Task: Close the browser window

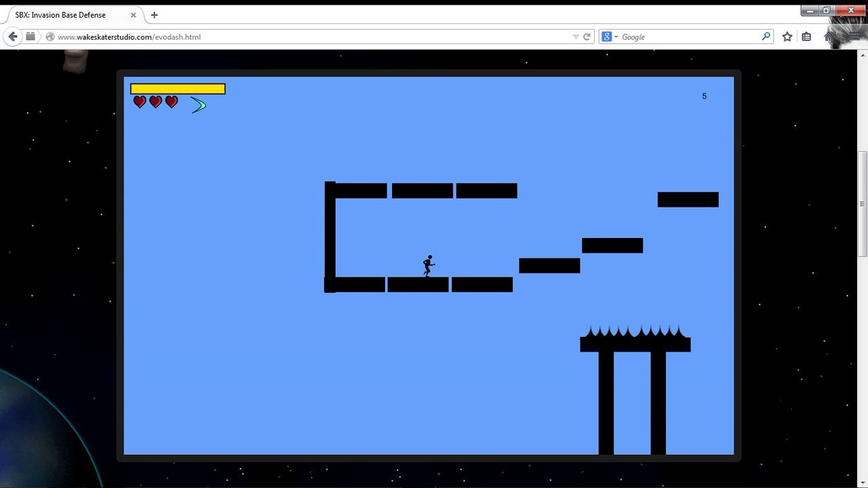Action: [850, 10]
